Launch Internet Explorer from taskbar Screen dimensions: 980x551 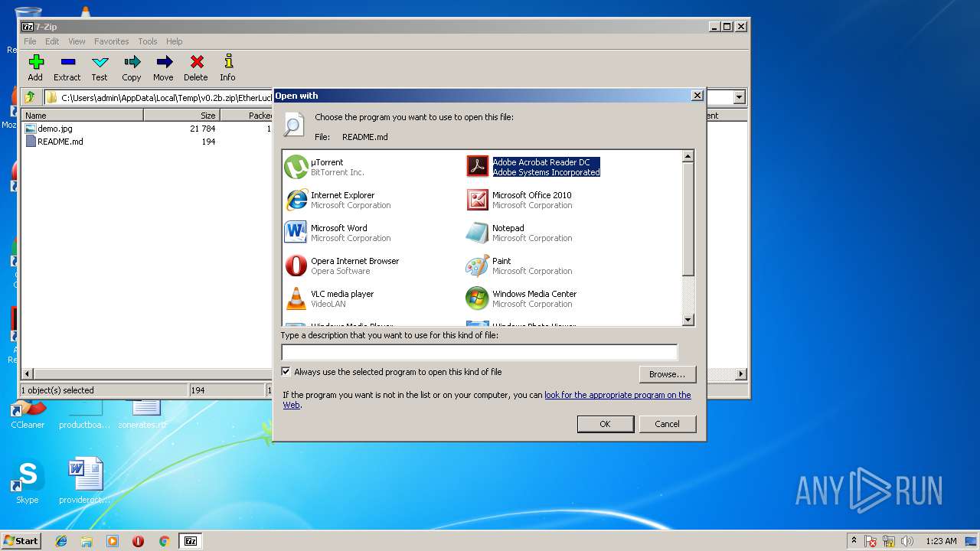[x=61, y=541]
